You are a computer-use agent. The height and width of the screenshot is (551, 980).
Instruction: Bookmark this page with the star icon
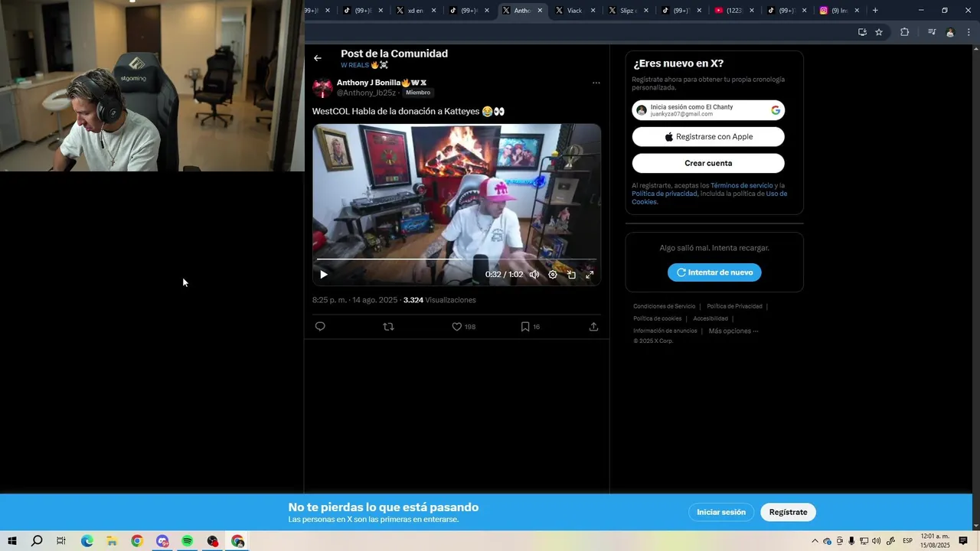pos(879,32)
